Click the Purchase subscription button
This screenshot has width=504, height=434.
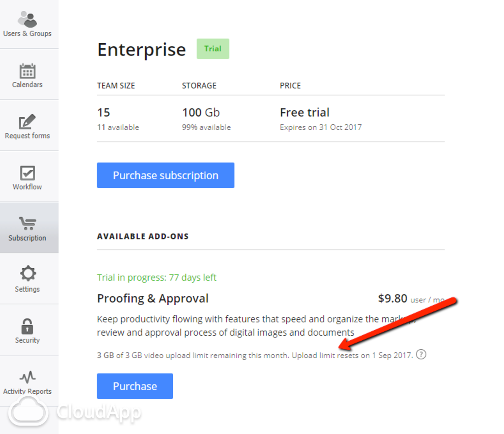coord(166,175)
